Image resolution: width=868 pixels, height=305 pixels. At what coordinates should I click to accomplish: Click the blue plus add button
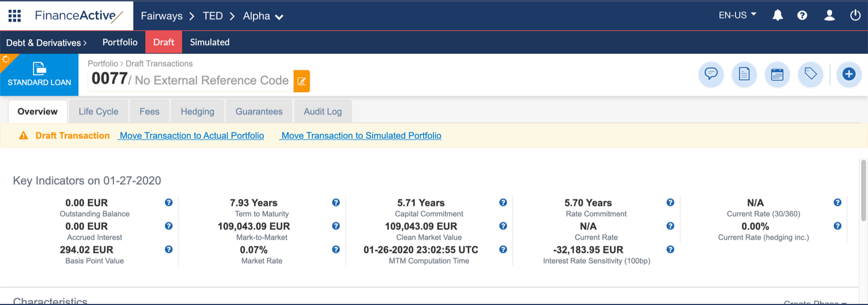[848, 75]
